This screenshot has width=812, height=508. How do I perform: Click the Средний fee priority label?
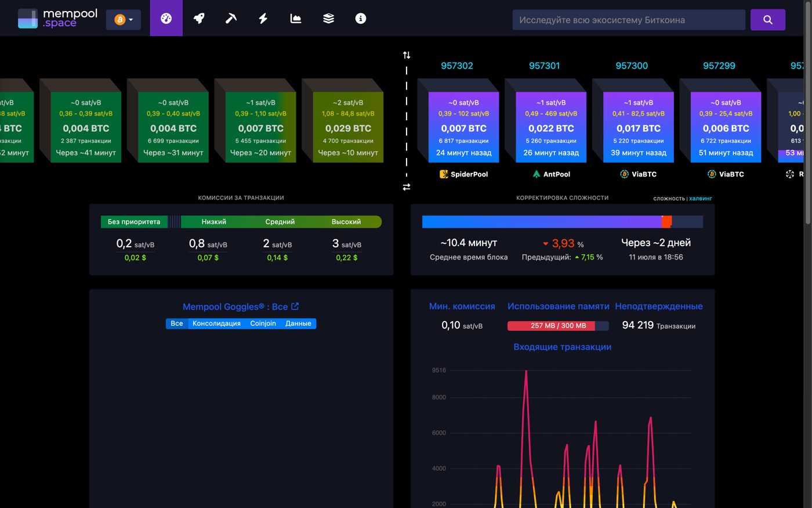[x=280, y=222]
